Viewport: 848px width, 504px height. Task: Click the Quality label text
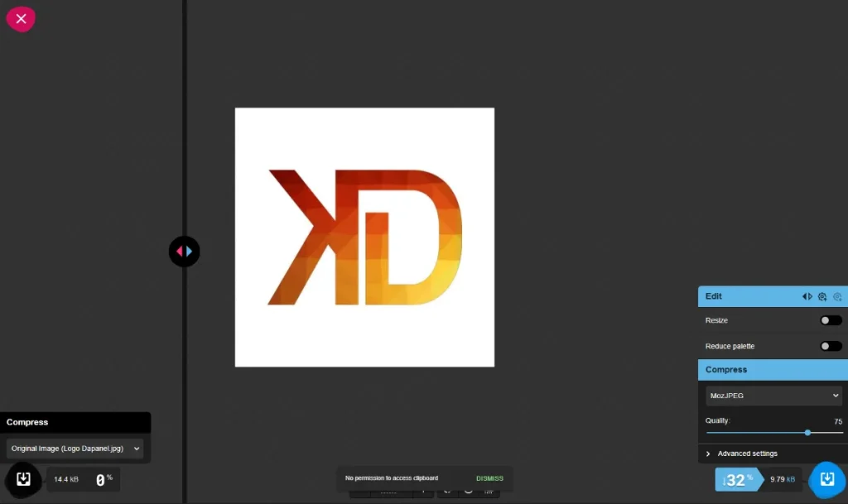pyautogui.click(x=717, y=420)
